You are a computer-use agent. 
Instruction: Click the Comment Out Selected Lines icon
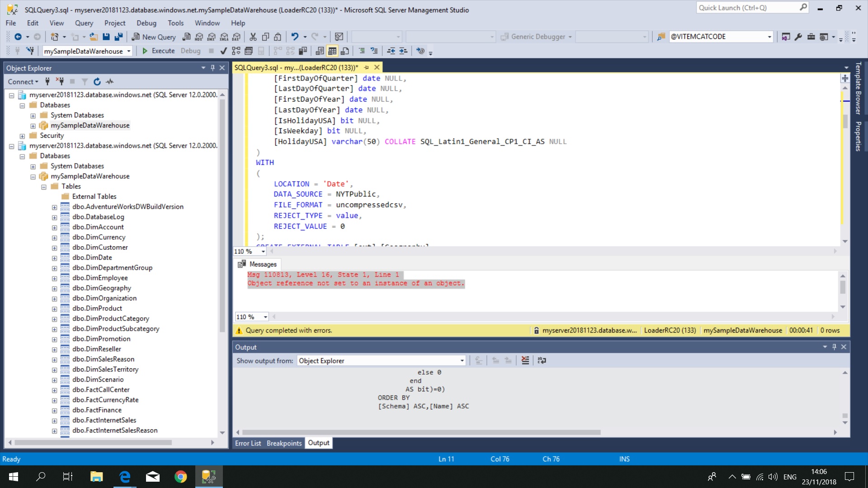click(x=362, y=51)
